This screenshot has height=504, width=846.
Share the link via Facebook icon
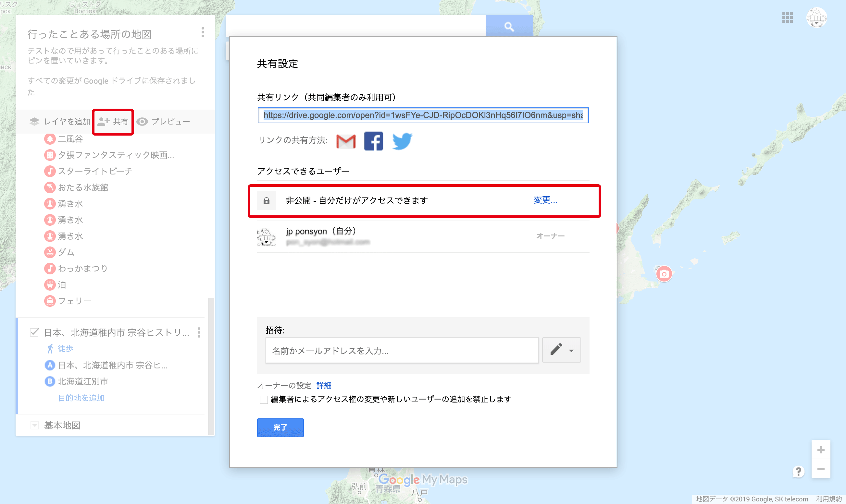(x=374, y=141)
